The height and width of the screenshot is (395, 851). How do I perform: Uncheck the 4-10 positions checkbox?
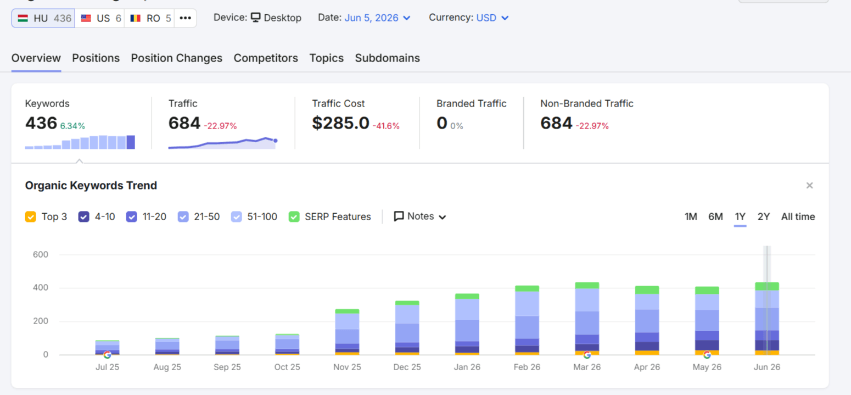84,216
